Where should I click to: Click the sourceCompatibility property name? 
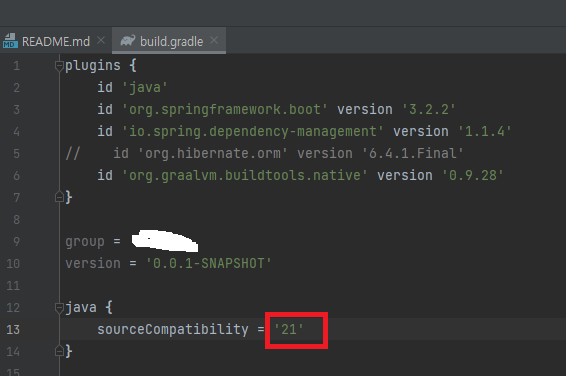point(173,329)
